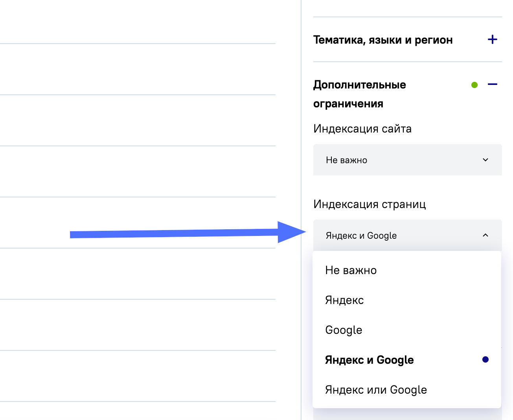Select the 'Яндекс' option in the list
The height and width of the screenshot is (420, 513).
coord(344,300)
